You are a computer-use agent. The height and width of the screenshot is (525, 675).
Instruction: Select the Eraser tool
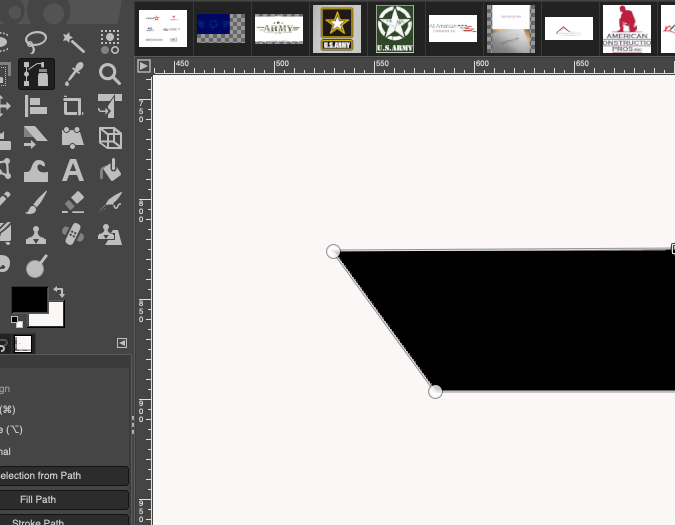(x=73, y=203)
